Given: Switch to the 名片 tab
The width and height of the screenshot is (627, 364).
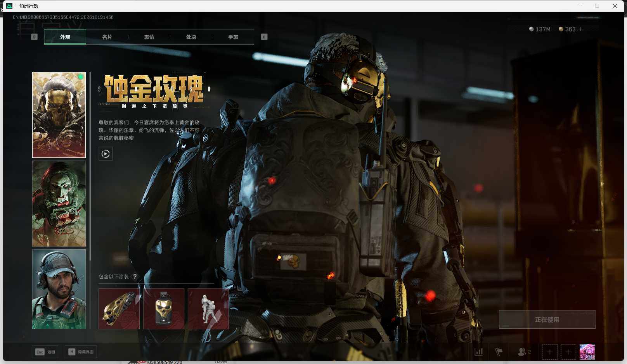Looking at the screenshot, I should tap(107, 37).
